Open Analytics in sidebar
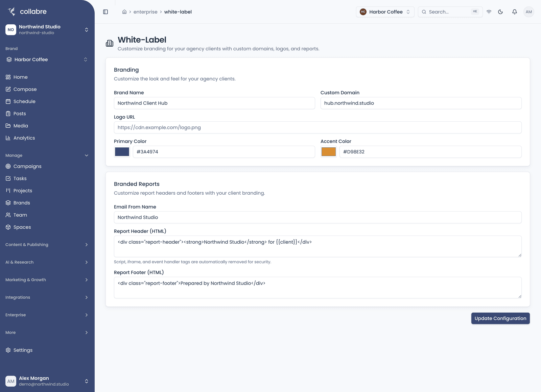This screenshot has width=541, height=392. coord(47,138)
